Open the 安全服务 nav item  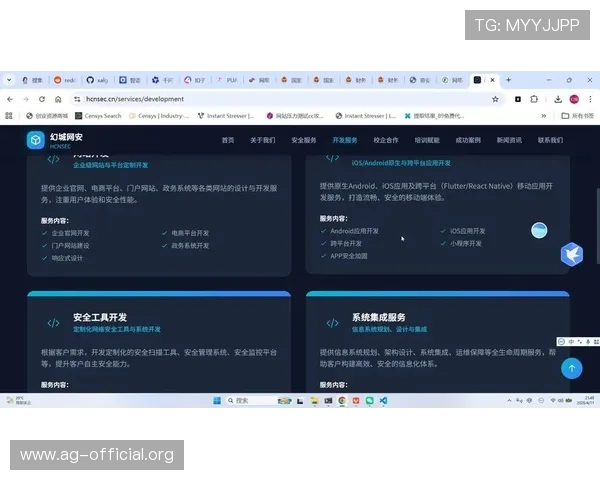point(304,140)
